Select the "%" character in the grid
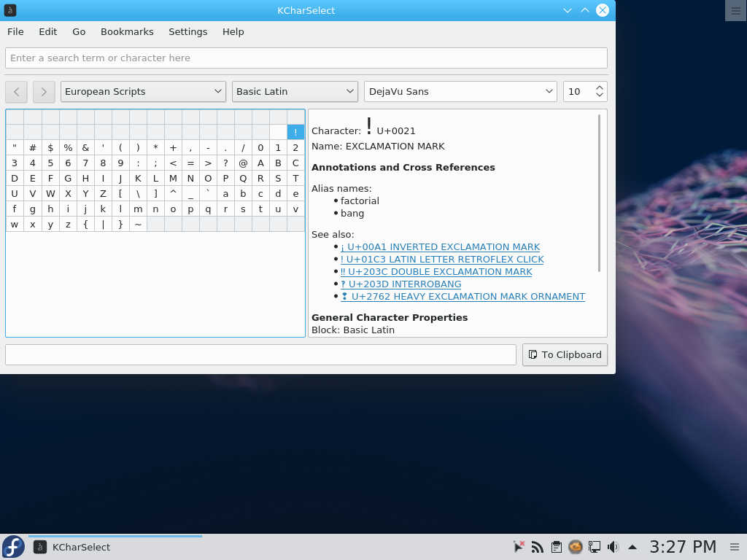The width and height of the screenshot is (747, 560). pos(68,147)
